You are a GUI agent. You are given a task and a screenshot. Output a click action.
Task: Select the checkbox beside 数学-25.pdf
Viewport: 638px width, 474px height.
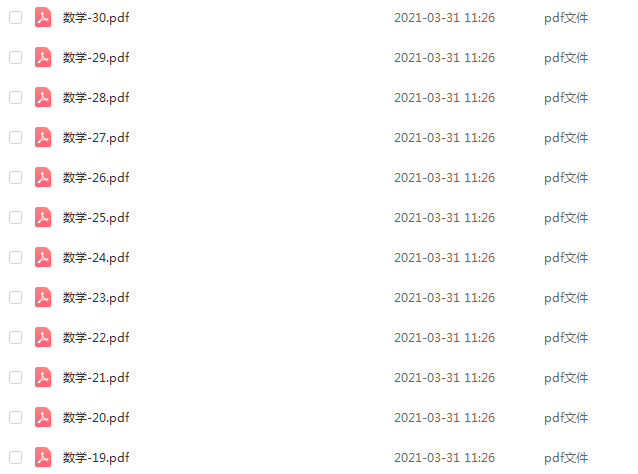(x=15, y=218)
